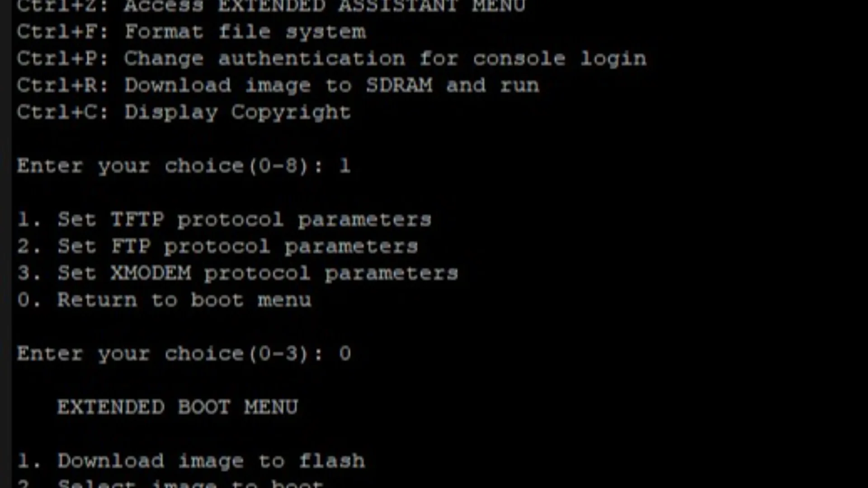
Task: Click the 'Ctrl+C: Display Copyright' line
Action: click(x=184, y=113)
